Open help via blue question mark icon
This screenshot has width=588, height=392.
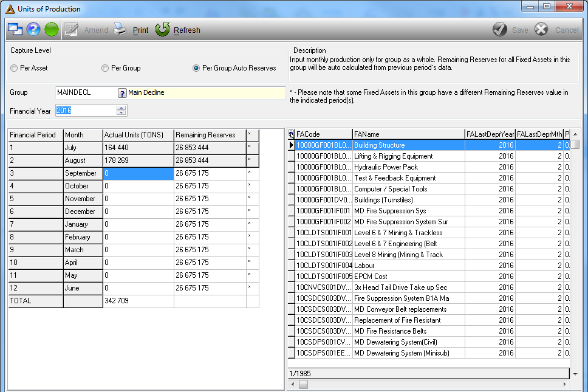[x=33, y=29]
